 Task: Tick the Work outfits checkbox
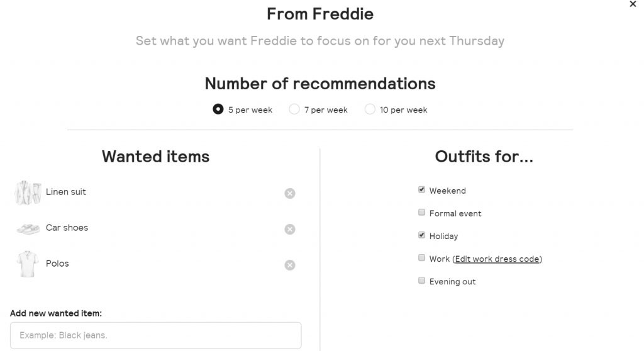pos(422,258)
